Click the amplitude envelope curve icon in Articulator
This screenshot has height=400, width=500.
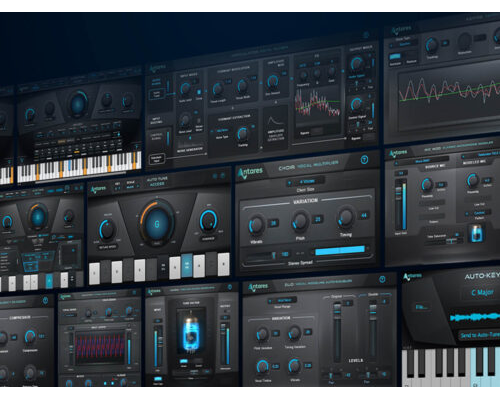[275, 121]
